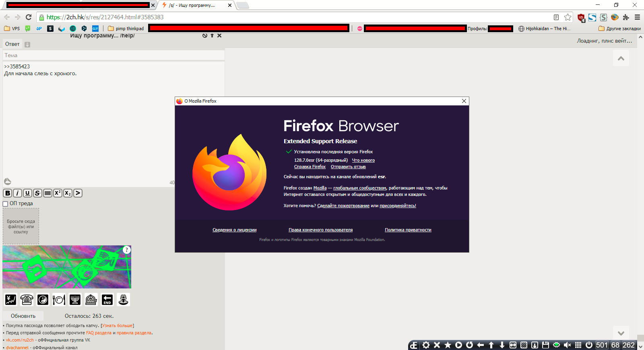
Task: Pick the slot machine captcha icon
Action: click(91, 300)
